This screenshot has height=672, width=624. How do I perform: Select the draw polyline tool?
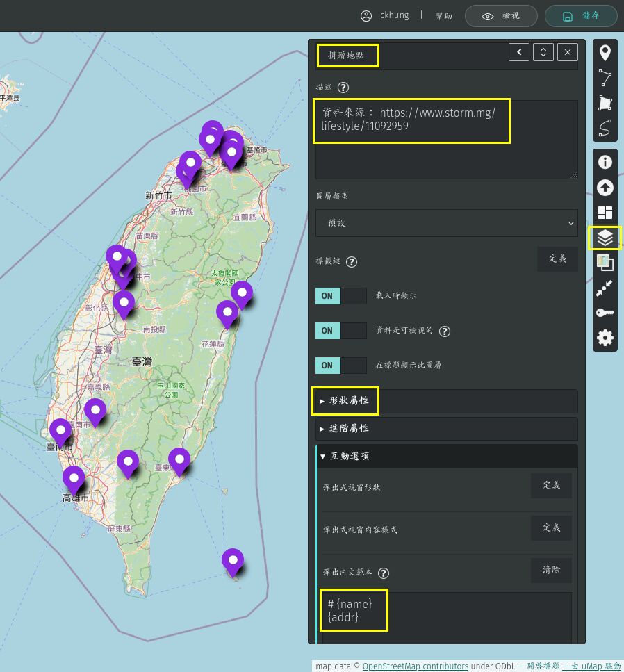[605, 78]
